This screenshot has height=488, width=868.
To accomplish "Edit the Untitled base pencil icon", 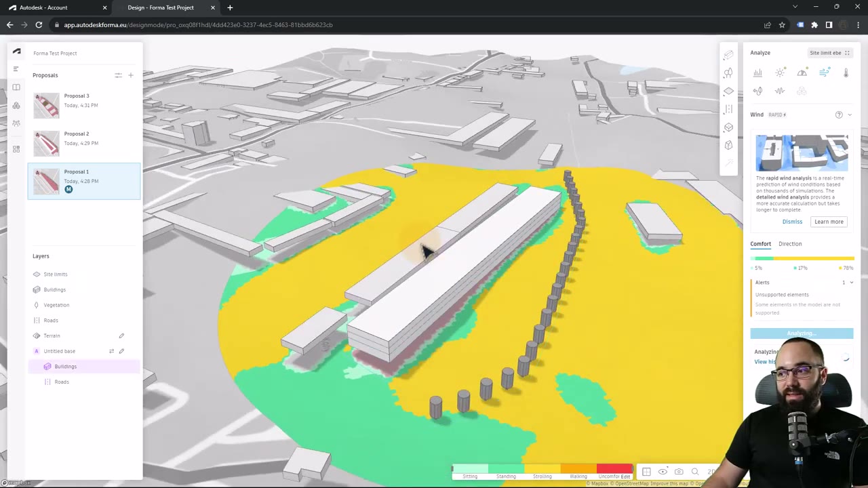I will (x=121, y=351).
